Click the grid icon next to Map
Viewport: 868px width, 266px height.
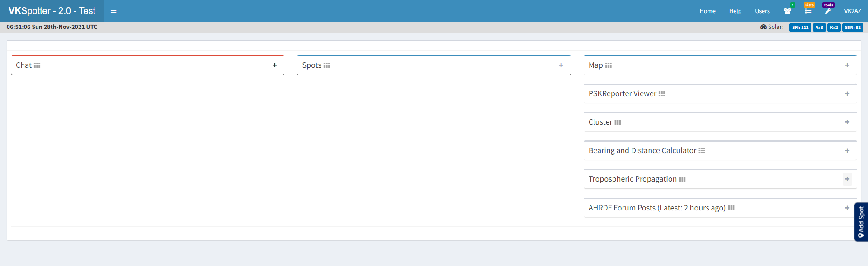pos(609,65)
